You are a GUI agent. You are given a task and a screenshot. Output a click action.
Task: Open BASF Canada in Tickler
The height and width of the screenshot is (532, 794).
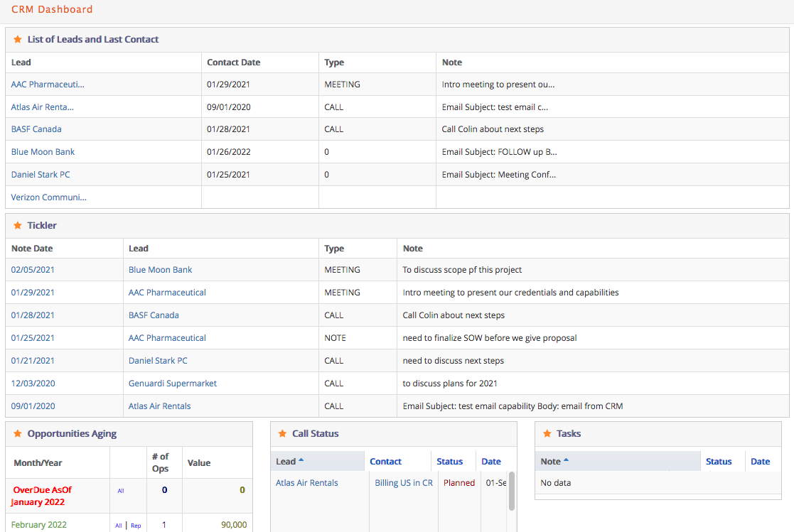coord(154,315)
